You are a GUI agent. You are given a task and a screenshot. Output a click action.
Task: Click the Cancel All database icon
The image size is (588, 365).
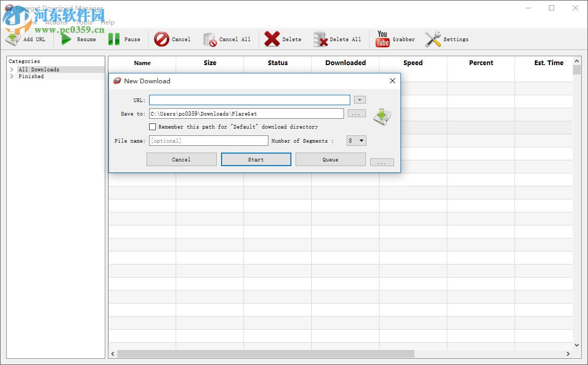click(210, 40)
